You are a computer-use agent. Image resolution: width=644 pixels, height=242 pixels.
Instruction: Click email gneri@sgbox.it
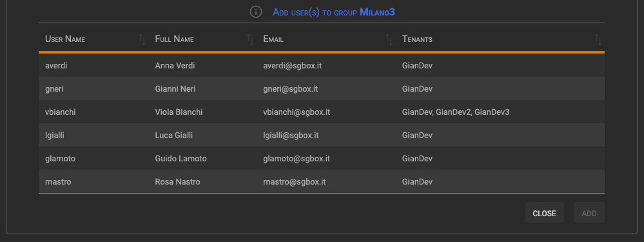[x=290, y=88]
